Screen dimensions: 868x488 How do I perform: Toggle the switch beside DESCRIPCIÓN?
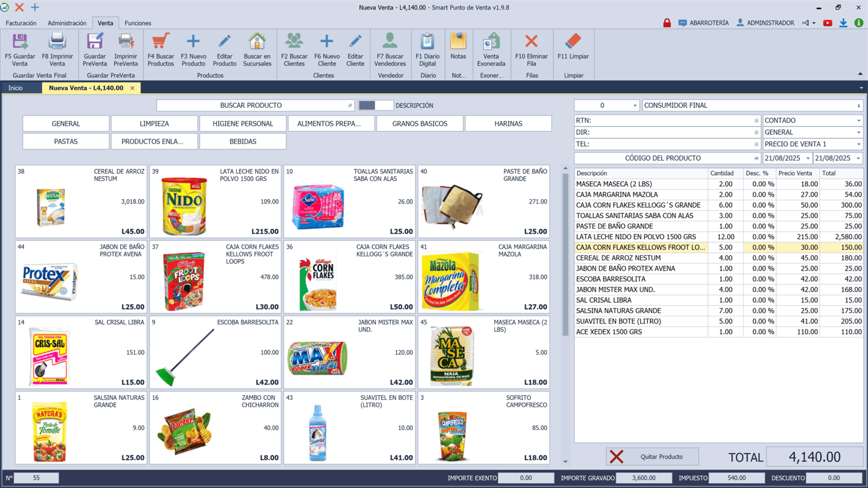pos(376,105)
